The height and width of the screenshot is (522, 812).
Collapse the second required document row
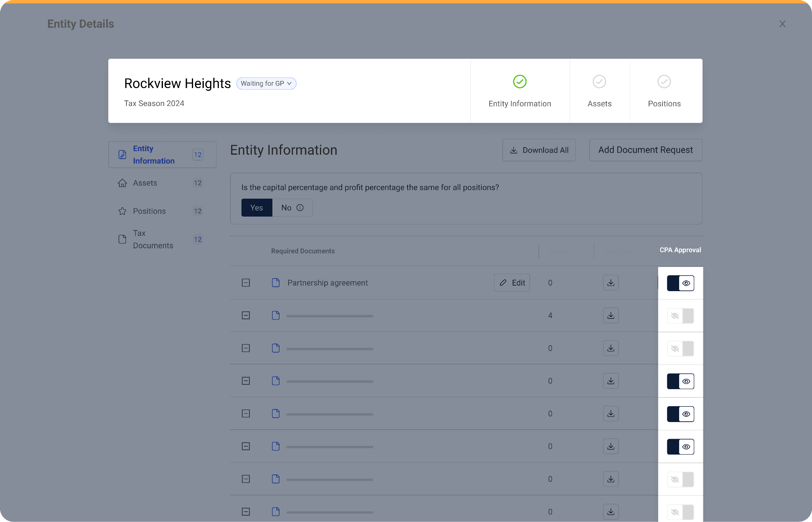246,315
